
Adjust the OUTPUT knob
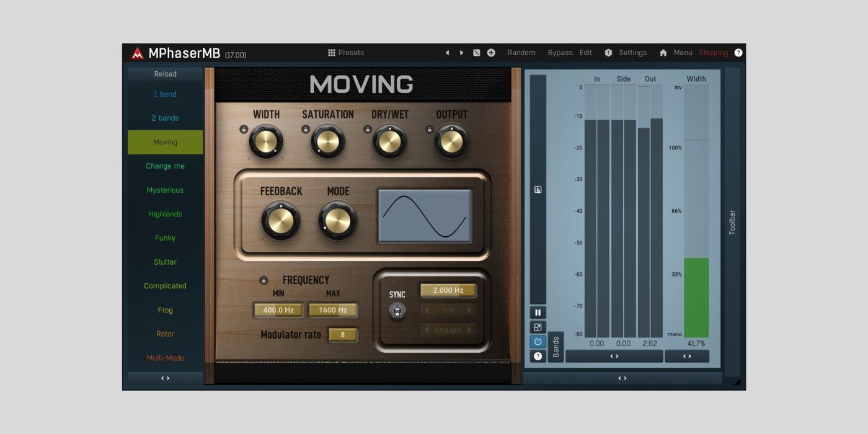click(452, 142)
